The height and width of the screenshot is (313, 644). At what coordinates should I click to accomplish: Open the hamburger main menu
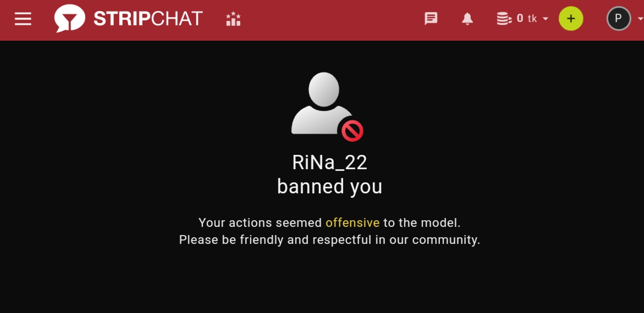(x=23, y=19)
